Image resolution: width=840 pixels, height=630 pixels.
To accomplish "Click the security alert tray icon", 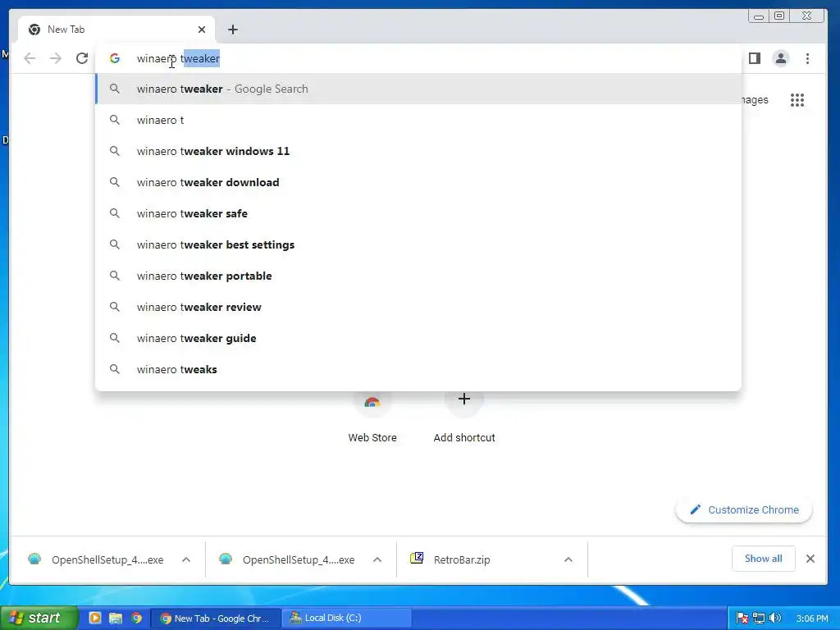I will point(742,619).
